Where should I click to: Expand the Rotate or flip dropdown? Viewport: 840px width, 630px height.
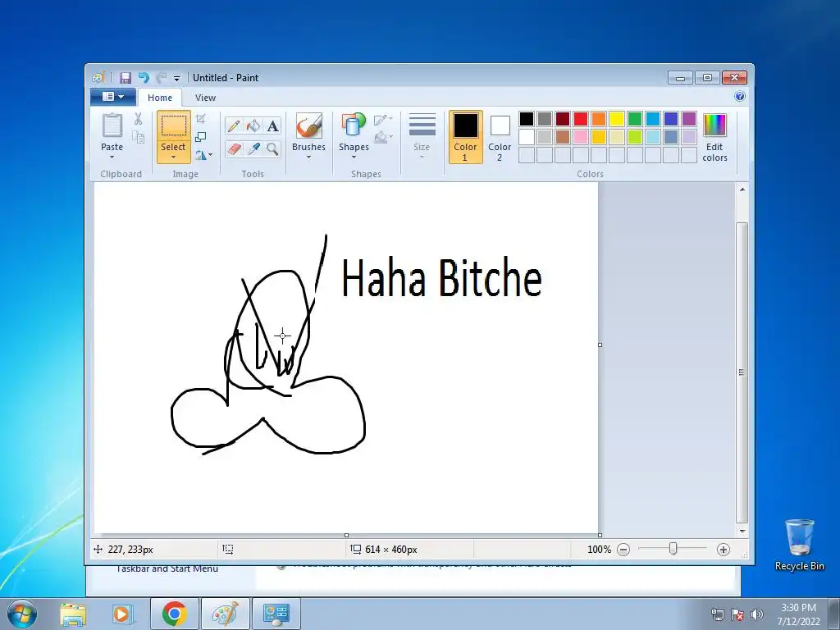click(x=203, y=155)
